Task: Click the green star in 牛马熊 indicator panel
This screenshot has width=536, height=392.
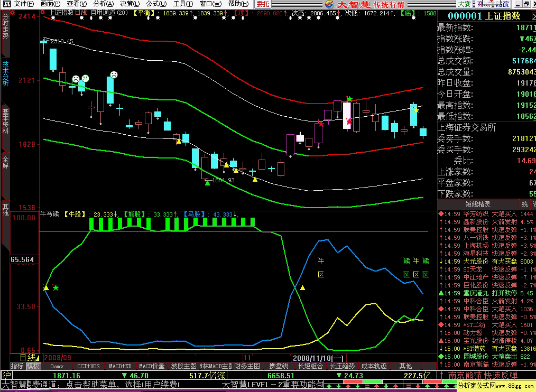Action: coord(56,288)
